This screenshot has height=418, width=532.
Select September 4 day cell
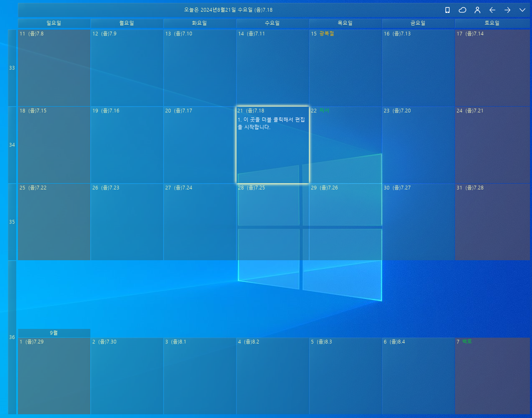[273, 376]
